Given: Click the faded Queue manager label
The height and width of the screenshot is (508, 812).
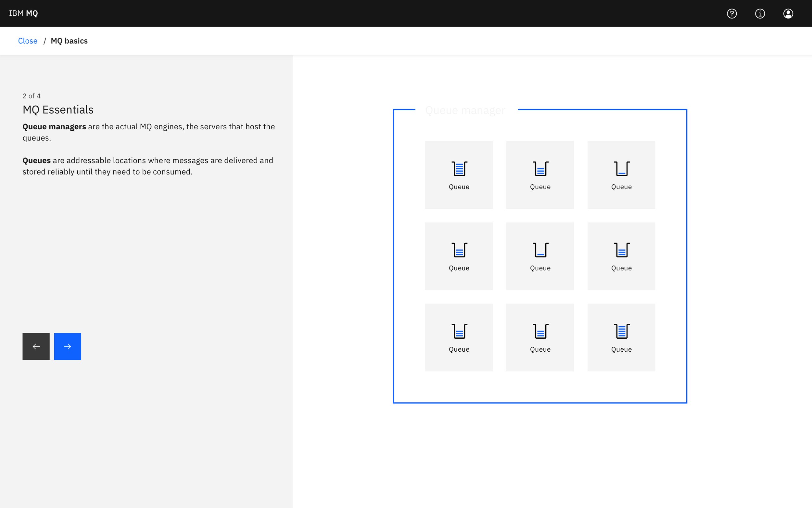Looking at the screenshot, I should coord(465,110).
